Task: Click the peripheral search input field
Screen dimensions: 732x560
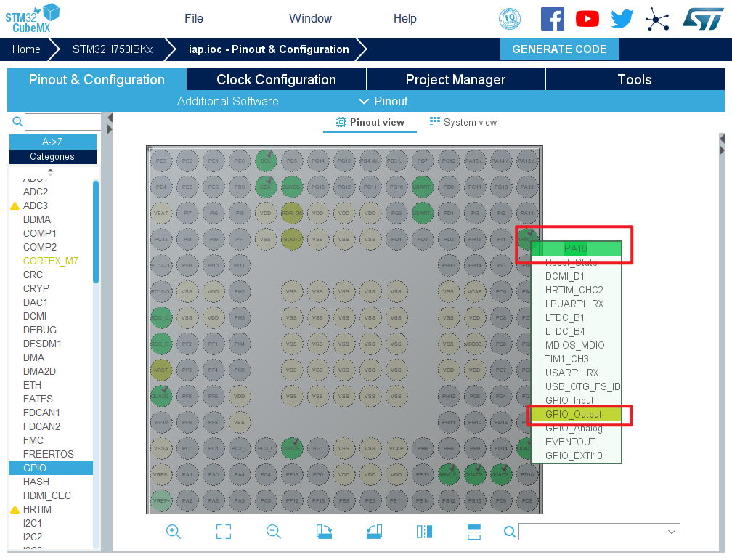Action: [63, 122]
